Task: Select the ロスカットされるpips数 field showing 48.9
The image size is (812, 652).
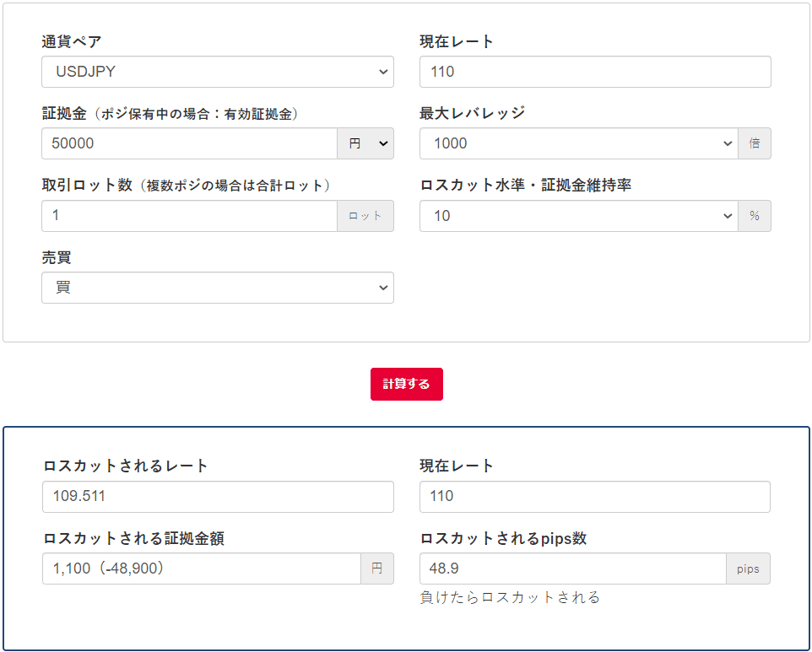Action: [x=572, y=568]
